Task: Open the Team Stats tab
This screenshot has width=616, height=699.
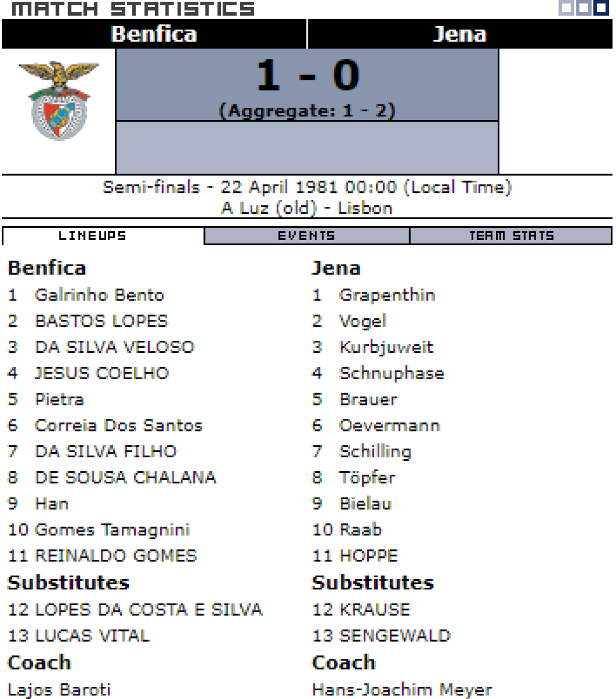Action: pyautogui.click(x=511, y=236)
